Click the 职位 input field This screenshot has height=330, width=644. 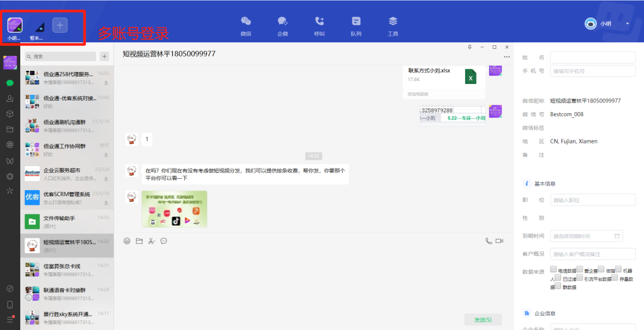(593, 200)
